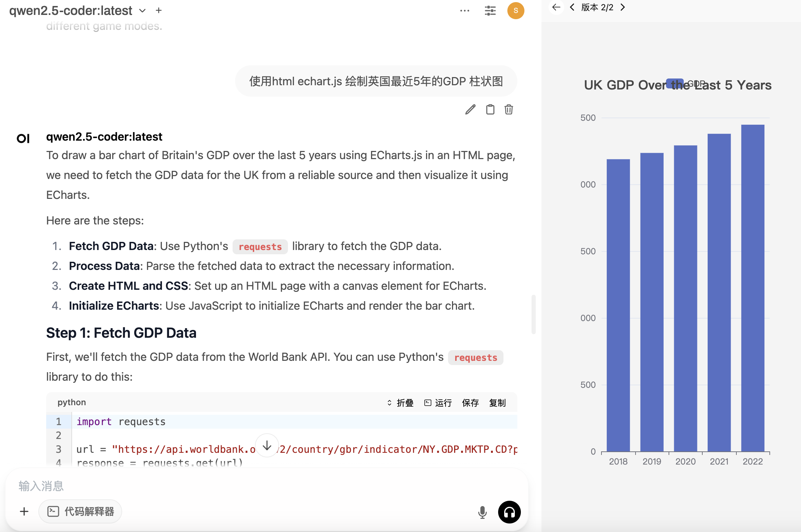Screen dimensions: 801x532
Task: Go to the next version chevron
Action: pos(622,7)
